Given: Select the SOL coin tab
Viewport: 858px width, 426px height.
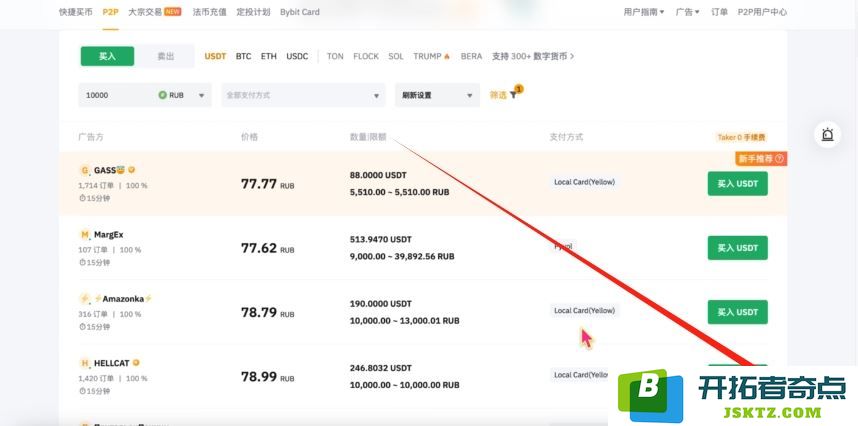Looking at the screenshot, I should [x=396, y=56].
